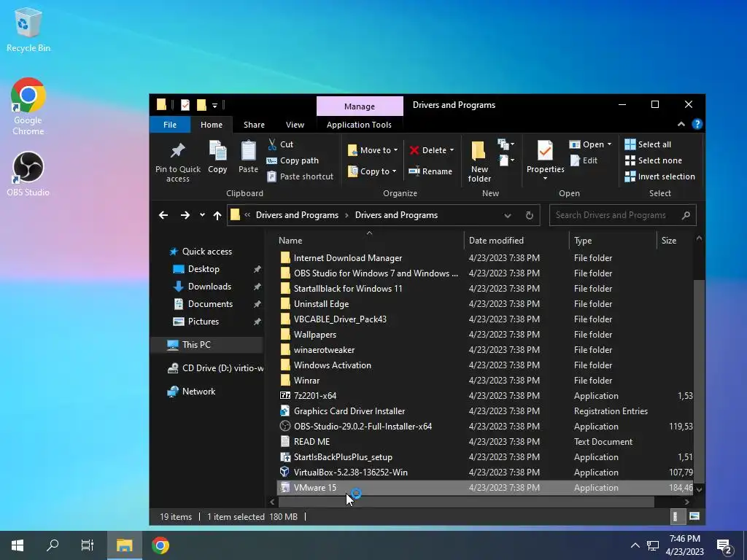Click the vertical scrollbar down arrow

point(699,489)
